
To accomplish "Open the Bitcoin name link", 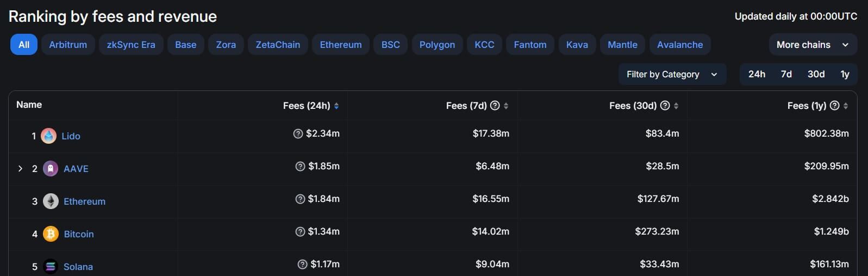I will 79,234.
